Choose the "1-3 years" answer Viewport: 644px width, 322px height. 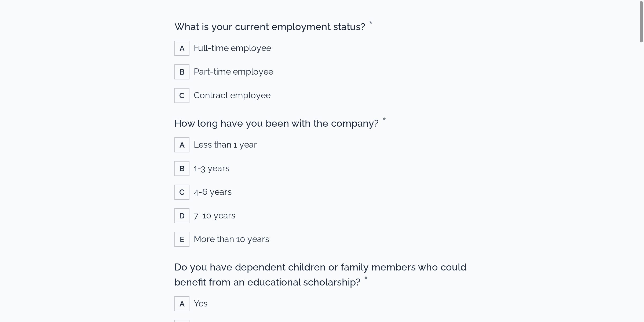211,168
